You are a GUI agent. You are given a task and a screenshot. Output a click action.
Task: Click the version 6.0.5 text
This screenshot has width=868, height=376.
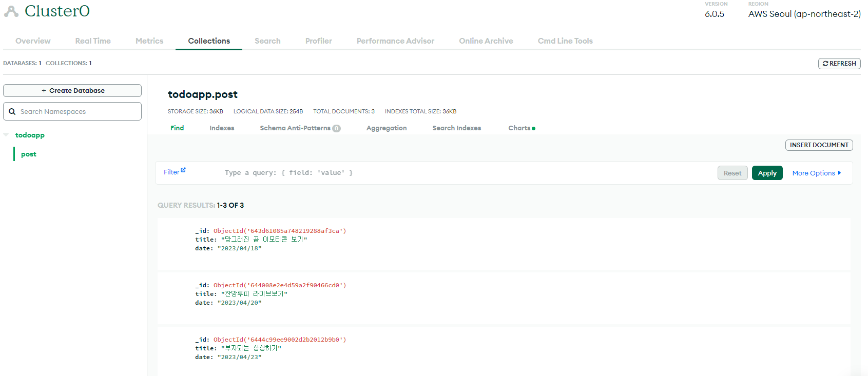715,14
